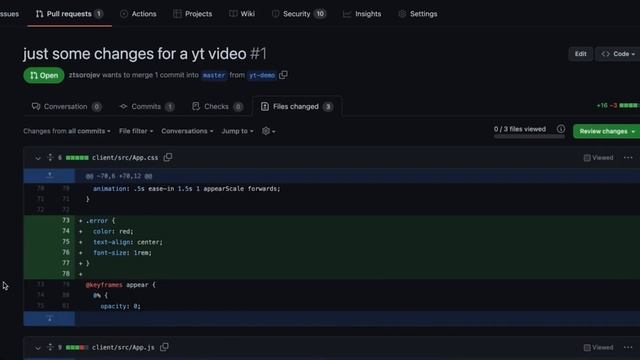Open the diff view gear settings

(x=268, y=131)
